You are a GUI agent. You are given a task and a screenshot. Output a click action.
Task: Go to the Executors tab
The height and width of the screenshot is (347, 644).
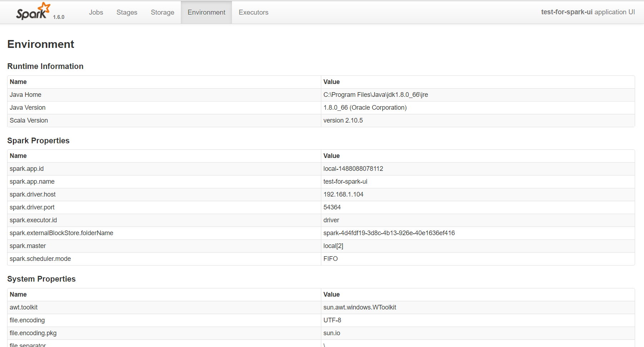click(x=253, y=13)
